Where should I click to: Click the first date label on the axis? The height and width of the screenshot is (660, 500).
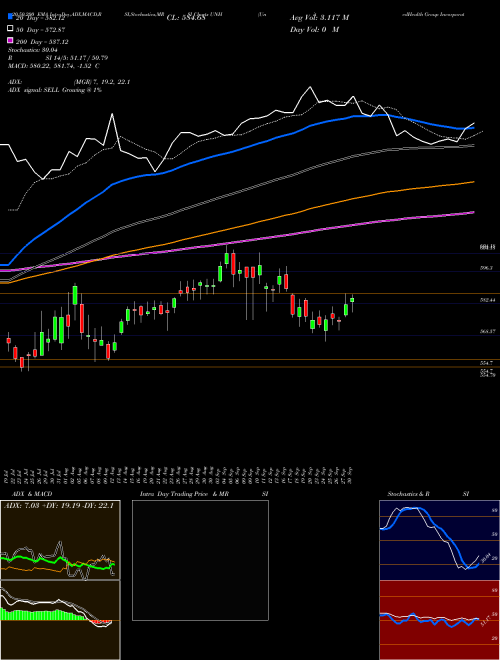[x=8, y=476]
